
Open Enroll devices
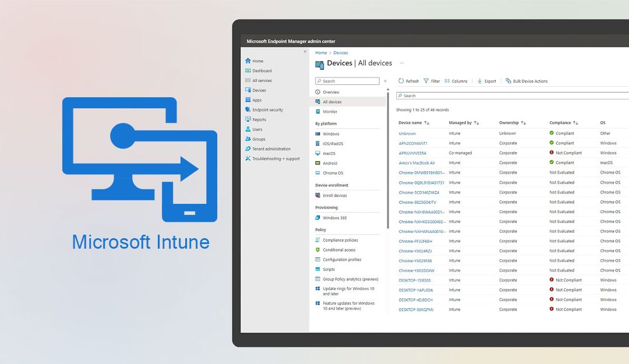(x=331, y=196)
